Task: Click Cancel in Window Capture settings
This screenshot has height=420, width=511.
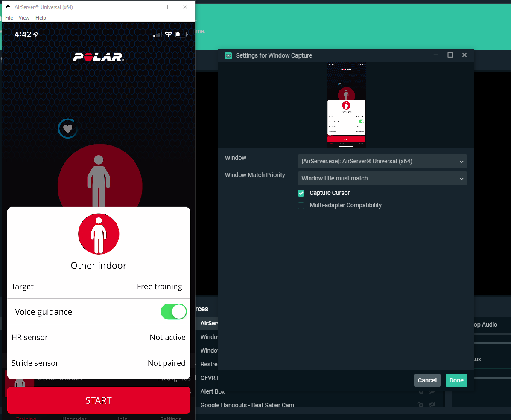Action: (x=427, y=380)
